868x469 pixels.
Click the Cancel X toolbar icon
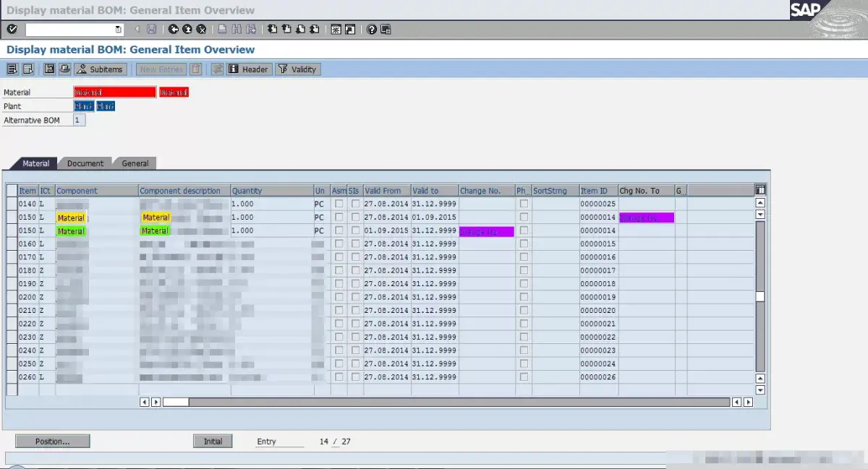click(201, 30)
